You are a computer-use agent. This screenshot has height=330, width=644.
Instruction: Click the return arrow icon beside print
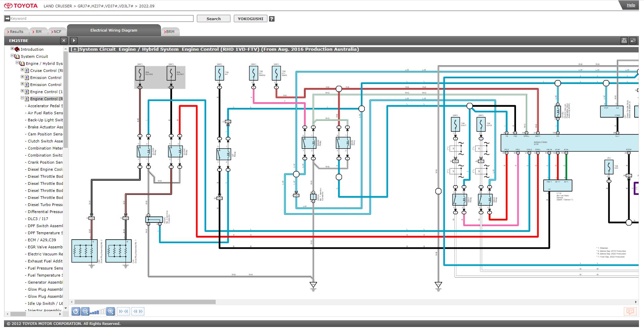point(633,41)
